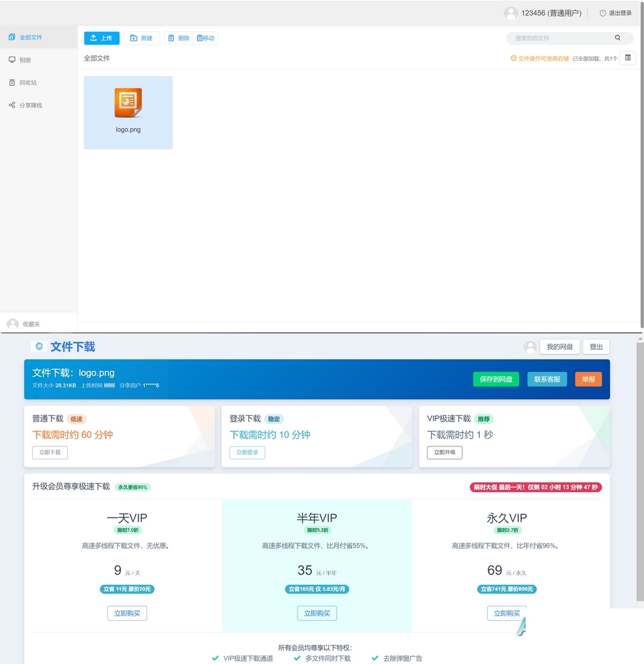This screenshot has width=644, height=664.
Task: Click 保存到网盘 green button
Action: 496,379
